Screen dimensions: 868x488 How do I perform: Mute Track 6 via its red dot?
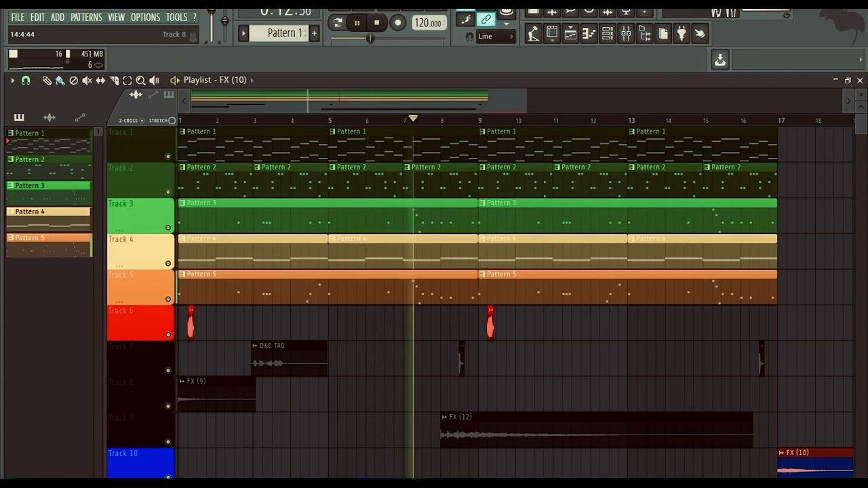point(168,335)
